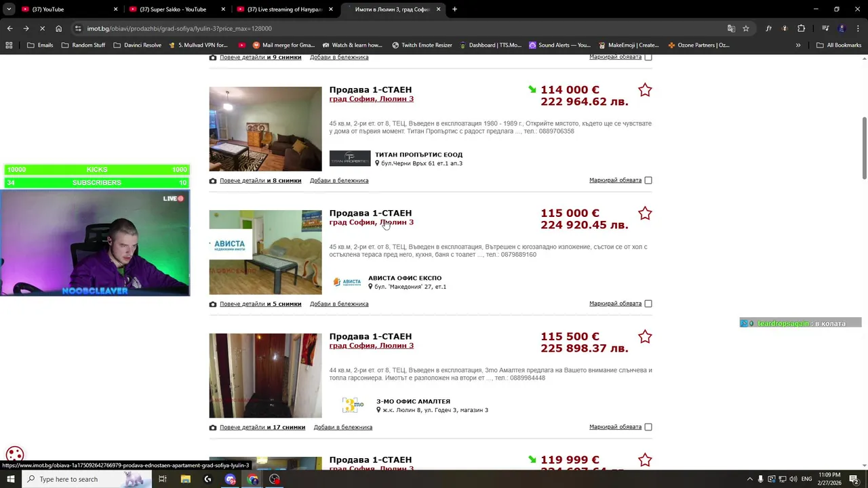868x488 pixels.
Task: Click the fonts extension icon
Action: [x=768, y=28]
